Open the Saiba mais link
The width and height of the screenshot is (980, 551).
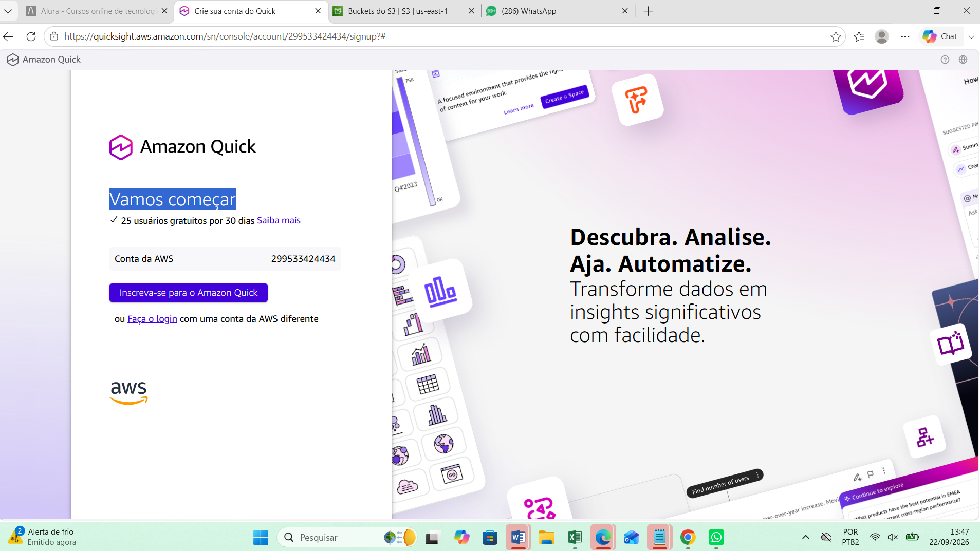[x=279, y=220]
